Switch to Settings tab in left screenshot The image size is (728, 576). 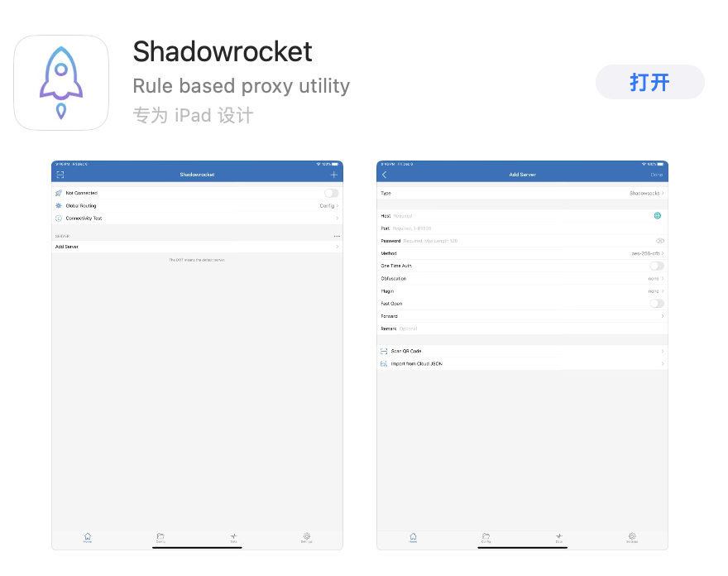[306, 537]
